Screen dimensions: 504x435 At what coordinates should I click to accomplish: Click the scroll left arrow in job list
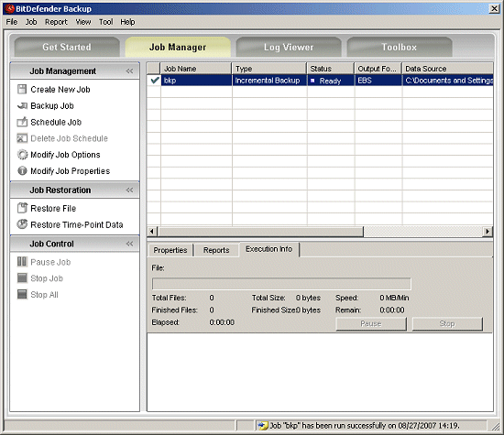click(152, 232)
